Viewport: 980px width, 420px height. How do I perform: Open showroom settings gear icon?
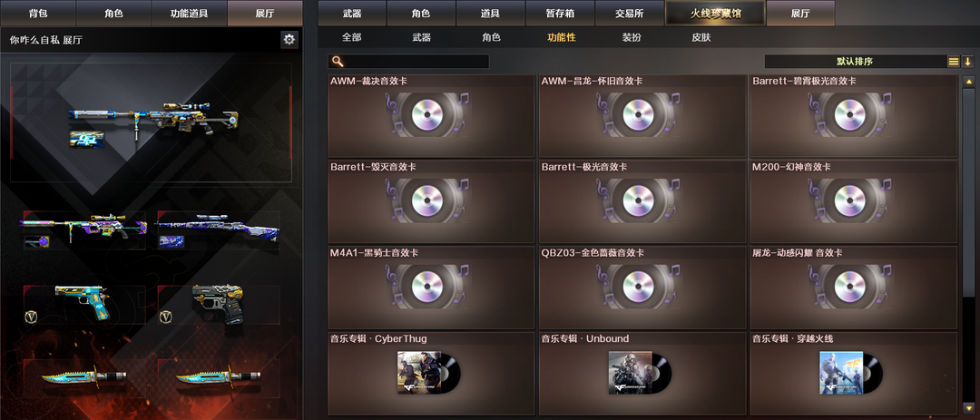pos(289,40)
